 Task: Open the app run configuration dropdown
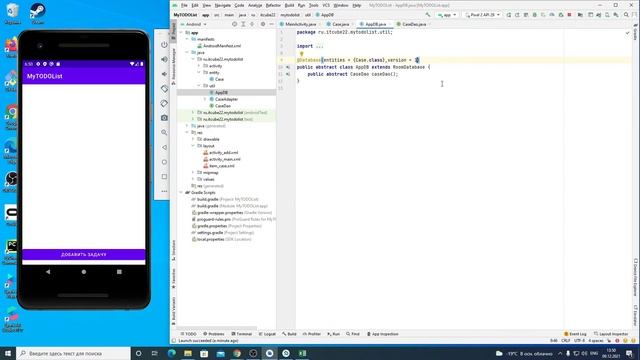[447, 15]
